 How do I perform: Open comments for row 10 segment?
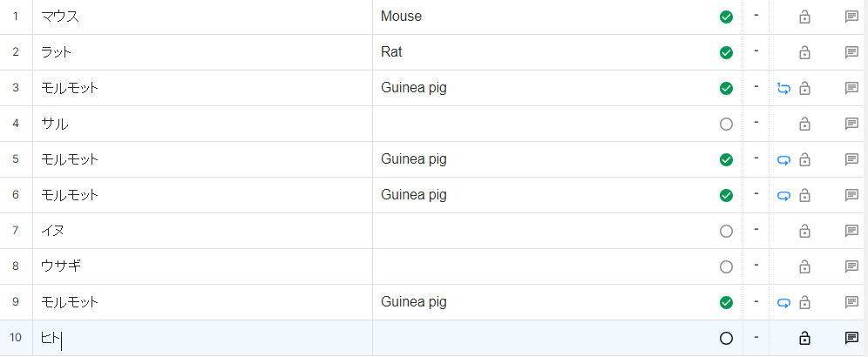[851, 338]
